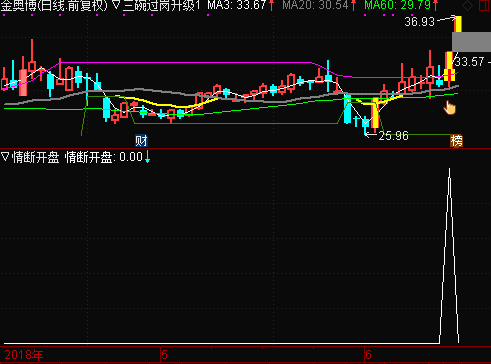This screenshot has width=491, height=364.
Task: Click the 榜 ranking marker icon
Action: pos(456,141)
